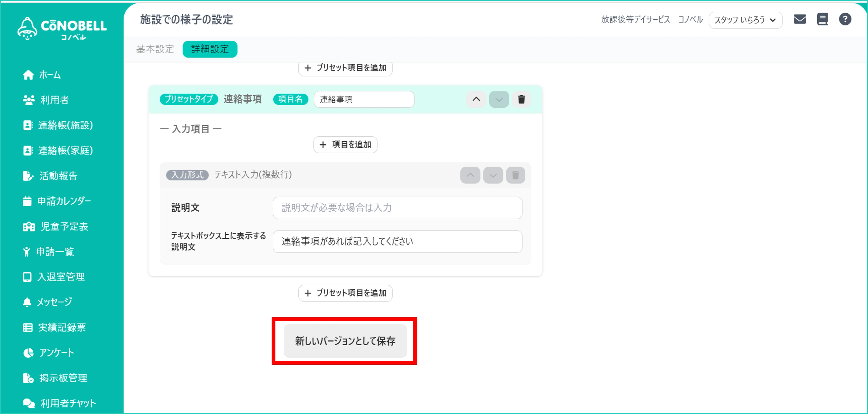The width and height of the screenshot is (868, 414).
Task: Click the テキストボックス上に表示する説明文 input field
Action: (397, 241)
